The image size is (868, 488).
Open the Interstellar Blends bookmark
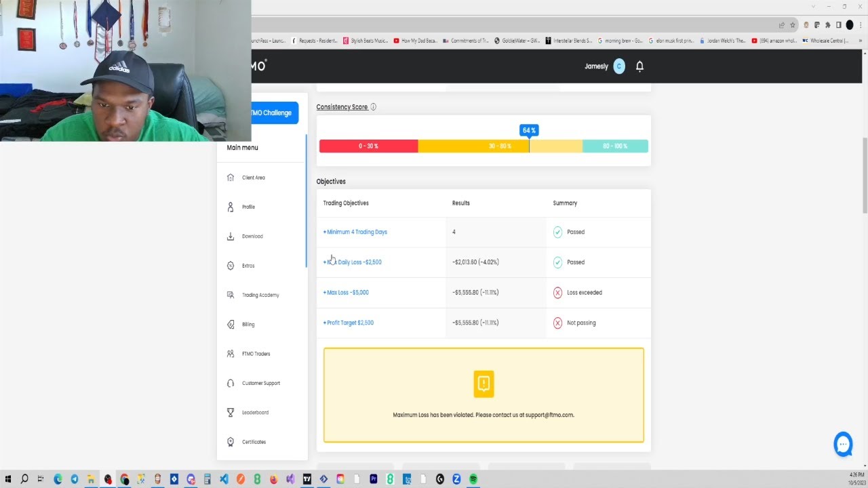coord(569,41)
